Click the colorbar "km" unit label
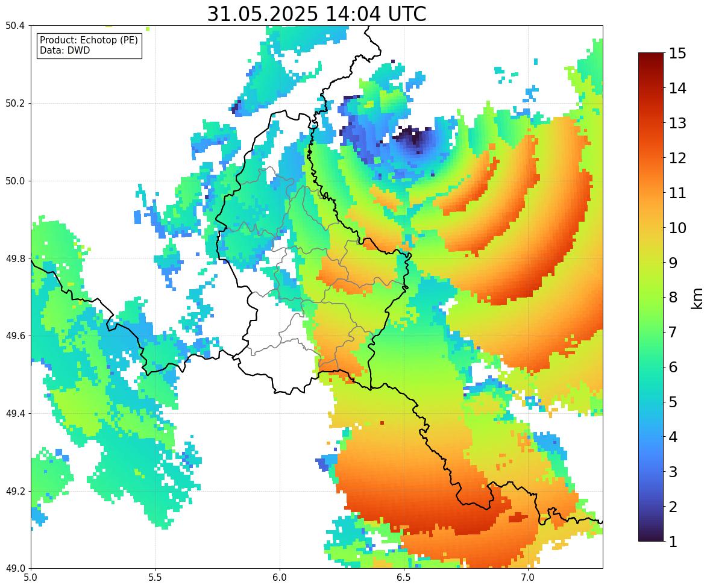The width and height of the screenshot is (710, 588). [697, 298]
